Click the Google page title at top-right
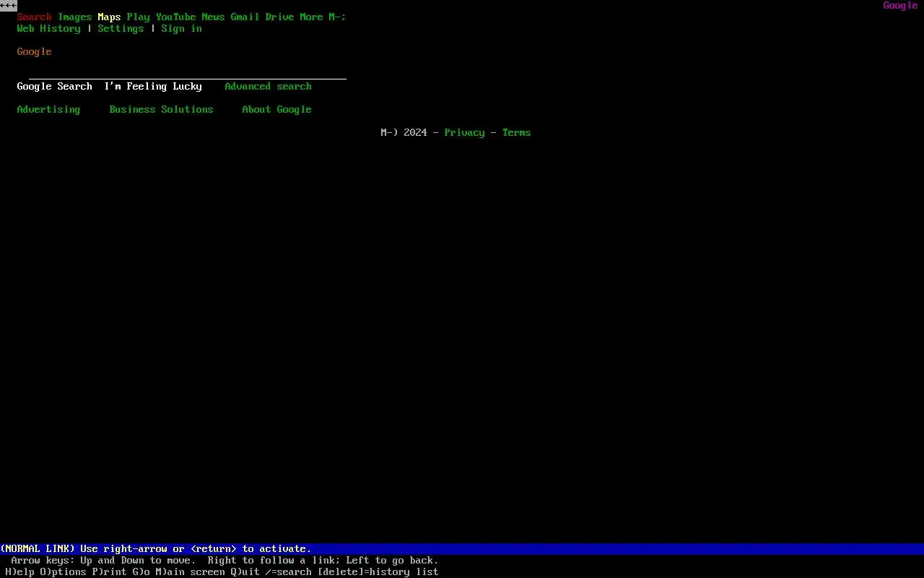Screen dimensions: 924x578 tap(901, 6)
